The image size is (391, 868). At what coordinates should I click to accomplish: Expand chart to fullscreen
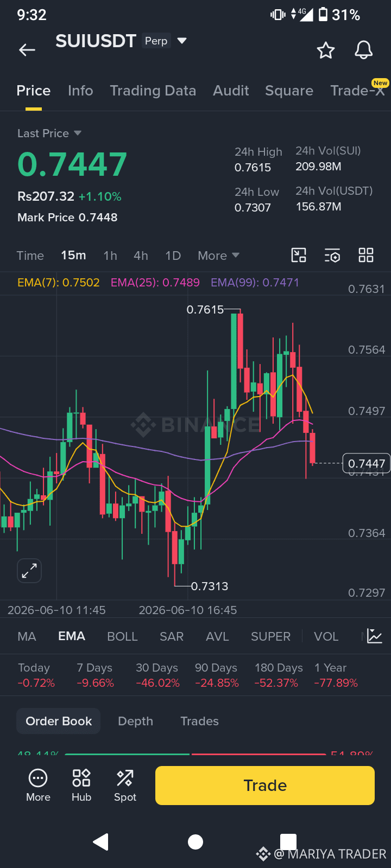(29, 571)
